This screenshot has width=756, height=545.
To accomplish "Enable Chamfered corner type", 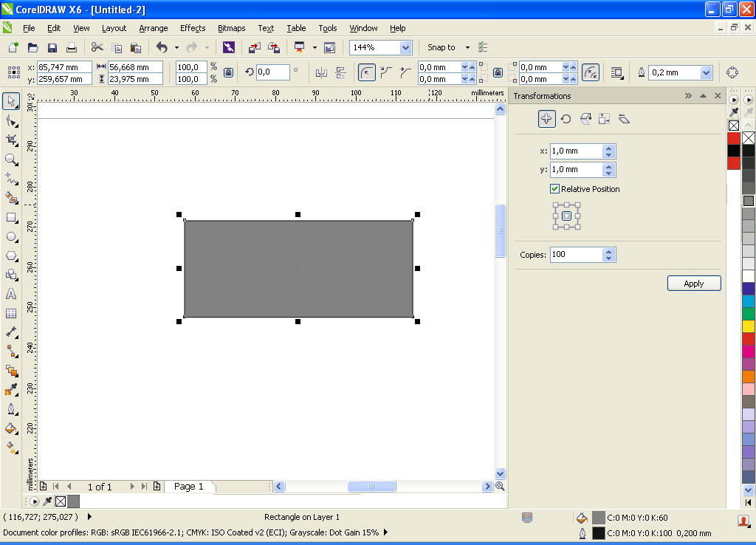I will [x=405, y=73].
